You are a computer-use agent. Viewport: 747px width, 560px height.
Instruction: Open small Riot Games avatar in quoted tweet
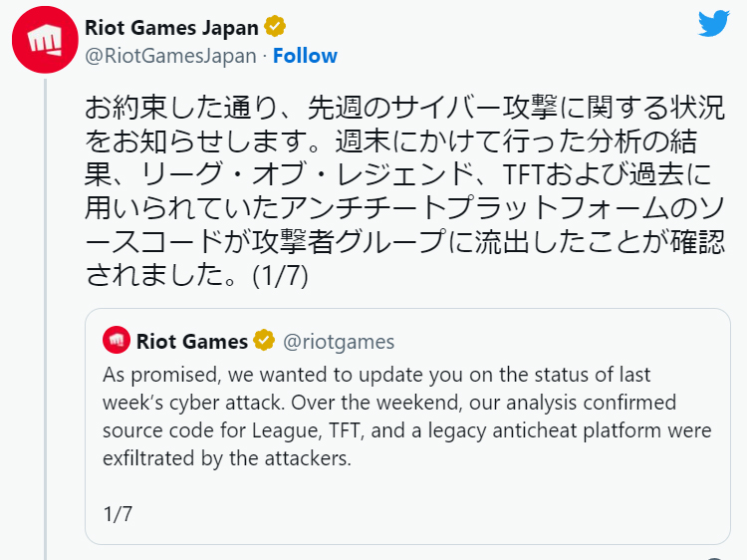(x=116, y=341)
